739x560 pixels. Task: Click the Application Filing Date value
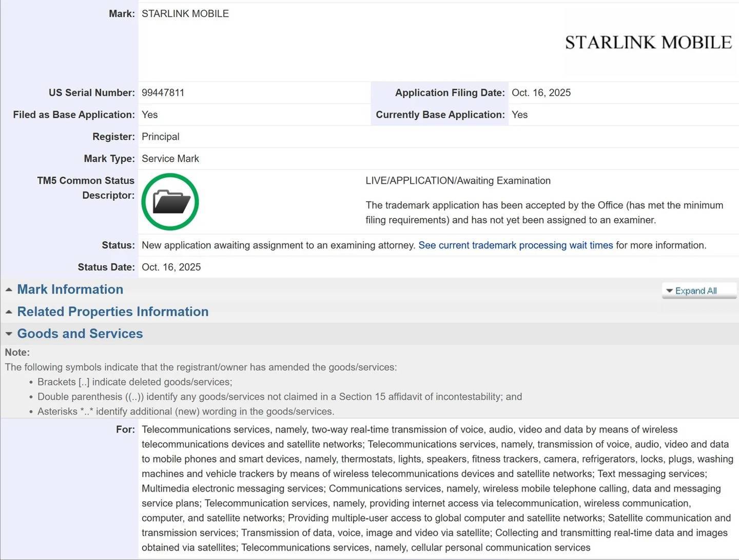pos(541,93)
